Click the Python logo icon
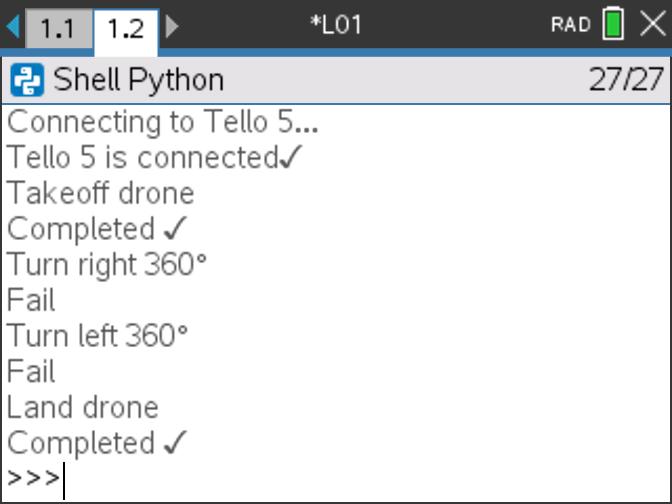672x504 pixels. (x=27, y=80)
